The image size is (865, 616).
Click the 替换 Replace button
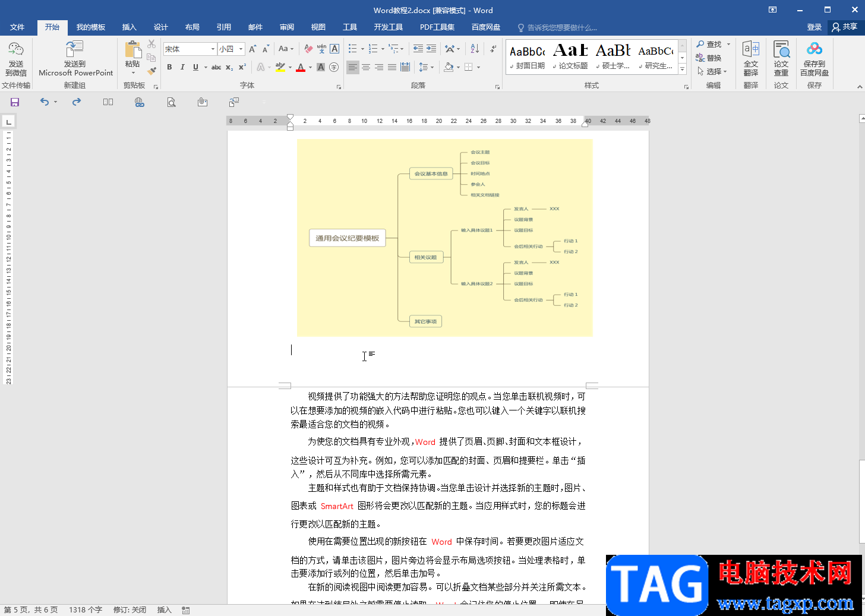tap(709, 58)
